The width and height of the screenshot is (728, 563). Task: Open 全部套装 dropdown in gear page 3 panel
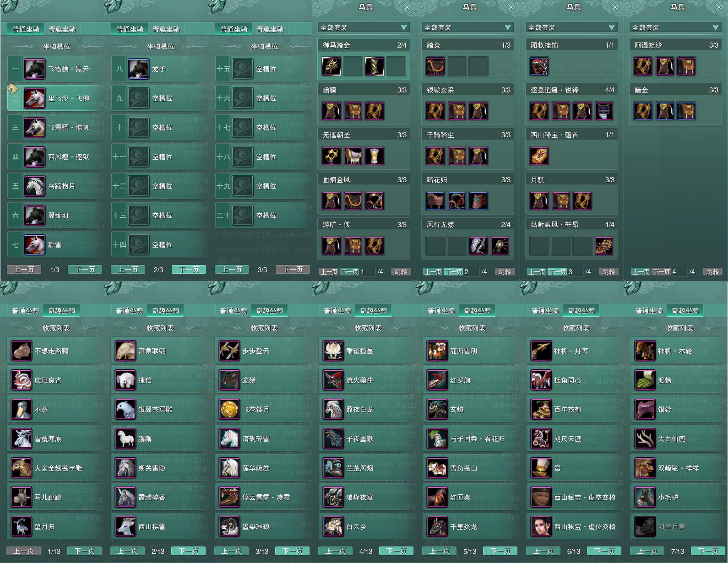tap(571, 27)
